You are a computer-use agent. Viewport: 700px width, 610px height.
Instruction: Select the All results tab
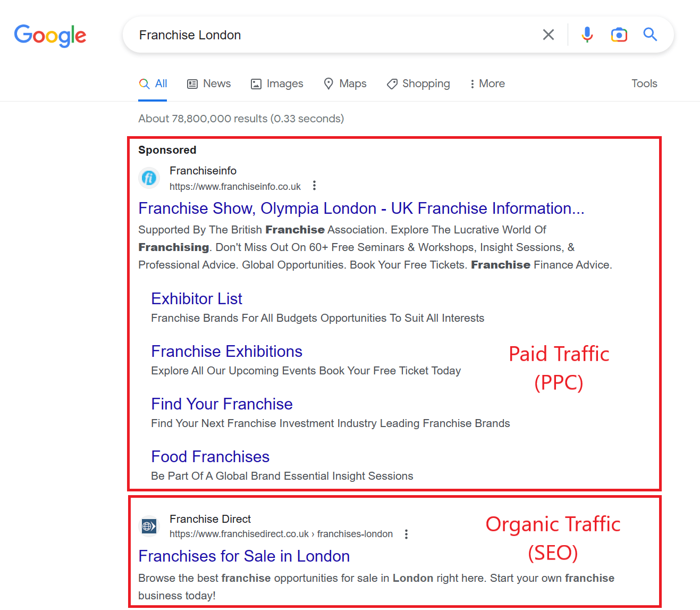click(x=153, y=83)
